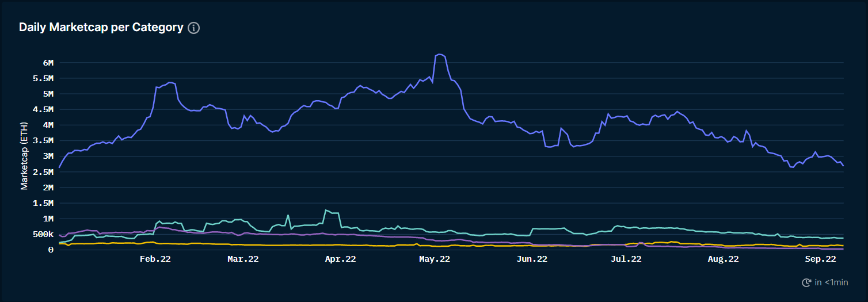
Task: Pick the Jun.22 x-axis tick label
Action: (531, 259)
